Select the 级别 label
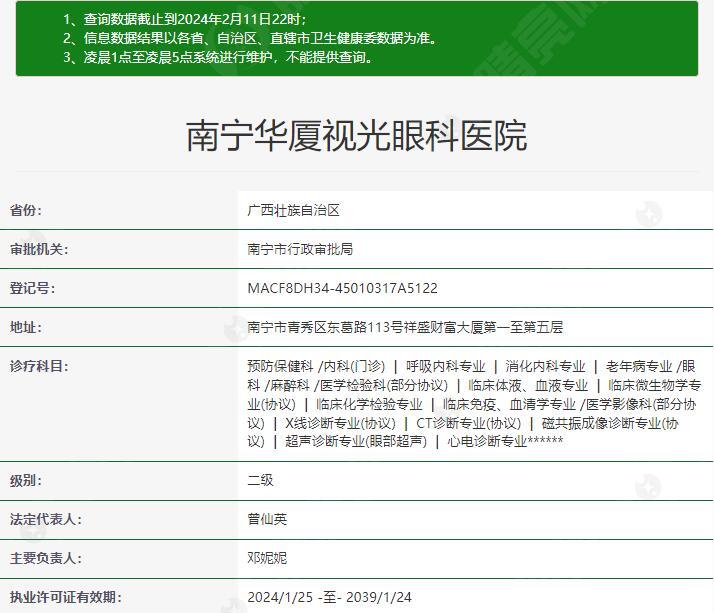The height and width of the screenshot is (613, 714). point(26,480)
